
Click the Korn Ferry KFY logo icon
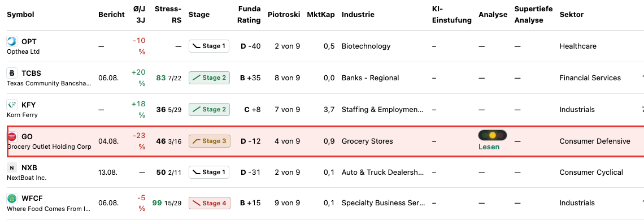(12, 105)
